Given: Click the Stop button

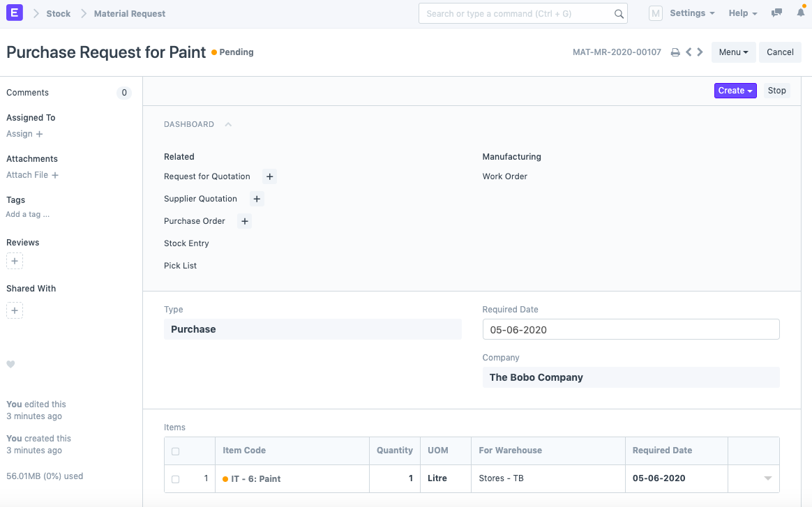Looking at the screenshot, I should (776, 91).
